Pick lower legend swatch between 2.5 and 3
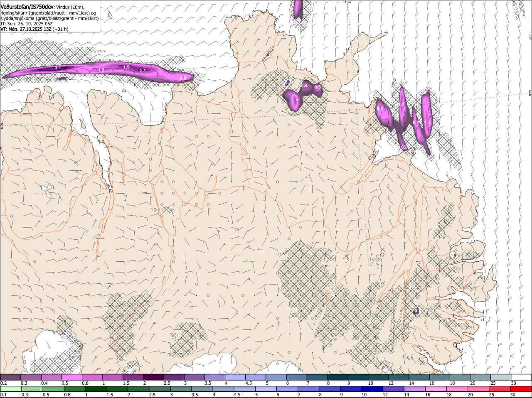Viewport: 532px width, 398px height. [x=160, y=389]
